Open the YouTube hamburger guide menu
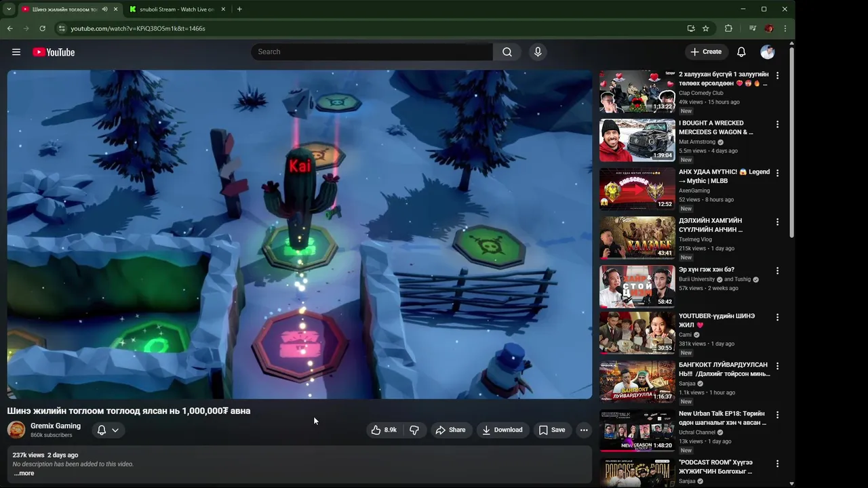The height and width of the screenshot is (488, 868). tap(16, 52)
